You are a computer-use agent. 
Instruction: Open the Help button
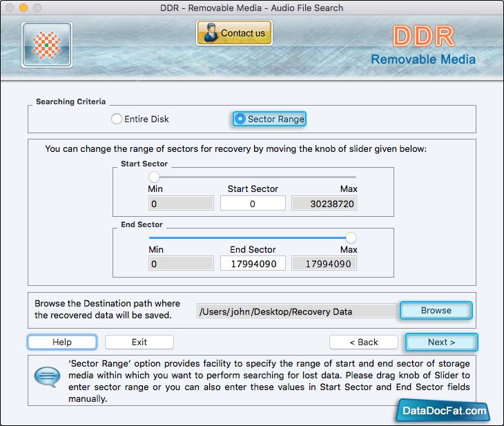[x=62, y=342]
